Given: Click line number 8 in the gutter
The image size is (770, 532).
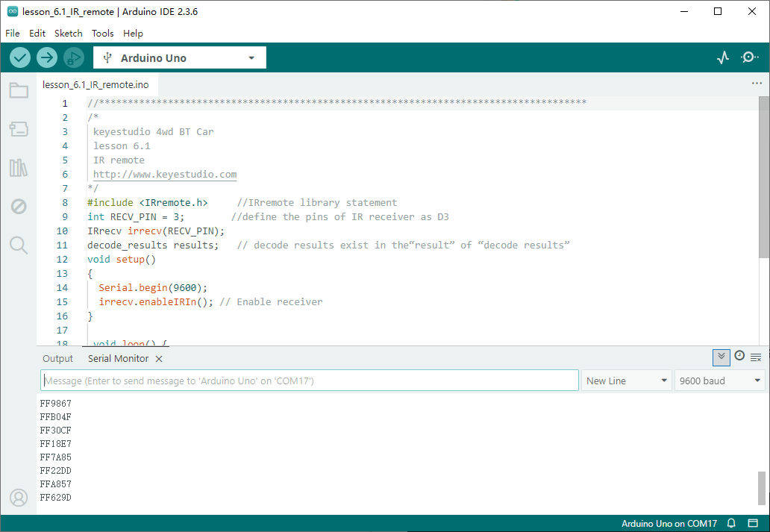Looking at the screenshot, I should click(65, 203).
